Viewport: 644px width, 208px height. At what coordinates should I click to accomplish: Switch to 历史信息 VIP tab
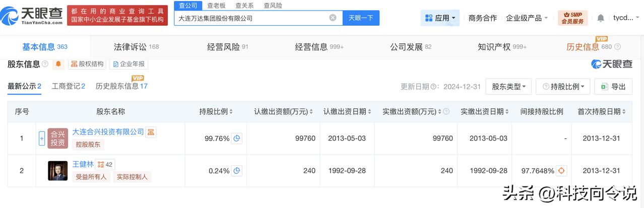point(589,47)
